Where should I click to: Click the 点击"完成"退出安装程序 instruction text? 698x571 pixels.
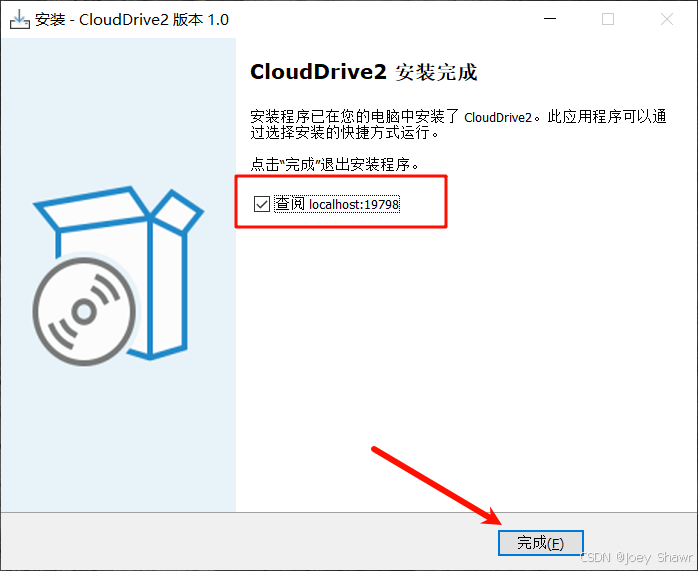coord(335,165)
